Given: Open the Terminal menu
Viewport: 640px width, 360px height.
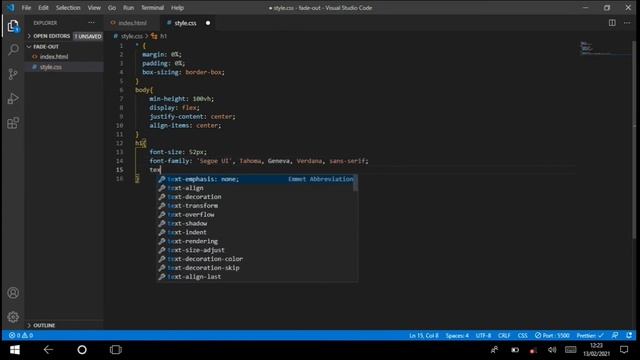Looking at the screenshot, I should [x=152, y=8].
